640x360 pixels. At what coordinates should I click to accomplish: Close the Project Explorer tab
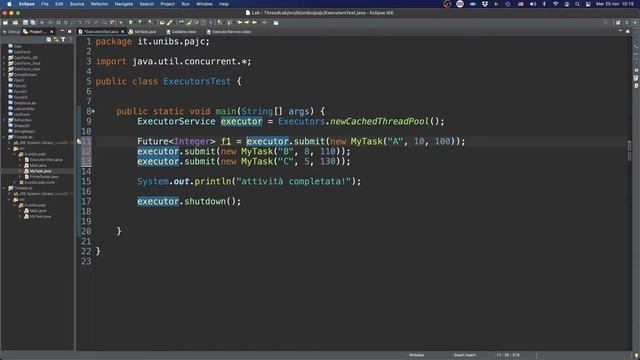(x=51, y=32)
